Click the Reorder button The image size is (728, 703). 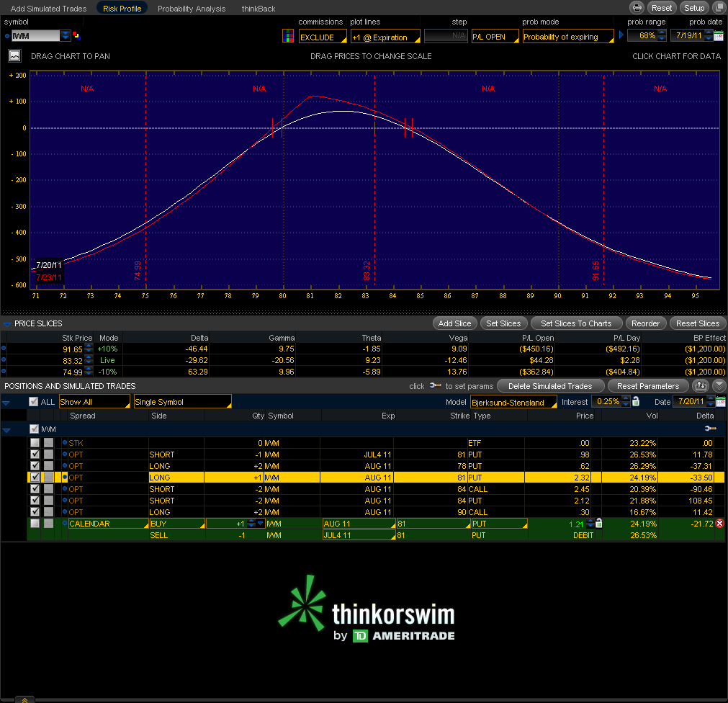coord(645,323)
